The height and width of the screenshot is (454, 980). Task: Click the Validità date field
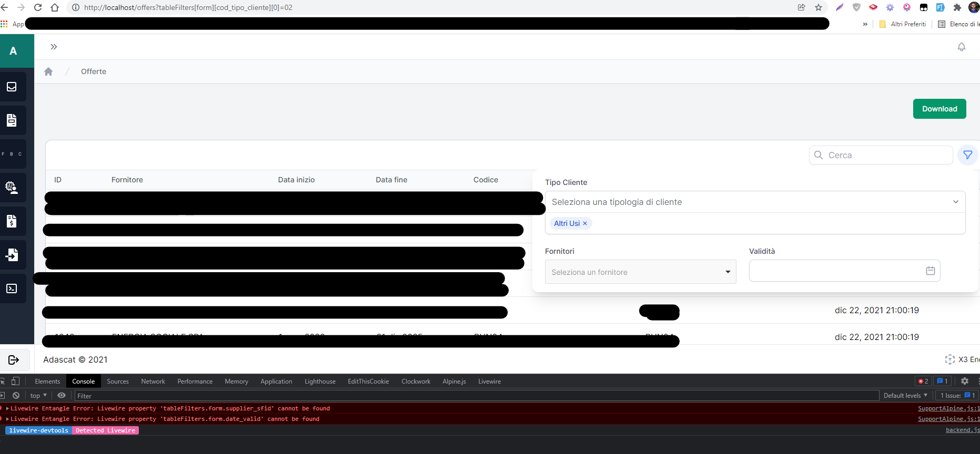coord(844,271)
